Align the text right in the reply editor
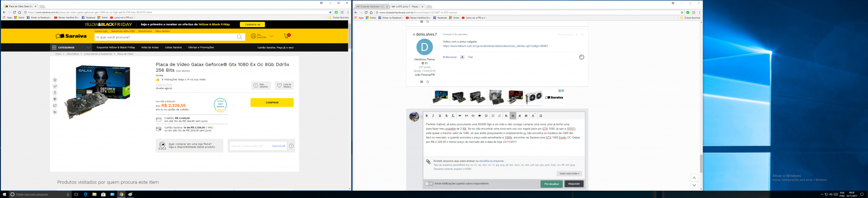868x198 pixels. [520, 116]
